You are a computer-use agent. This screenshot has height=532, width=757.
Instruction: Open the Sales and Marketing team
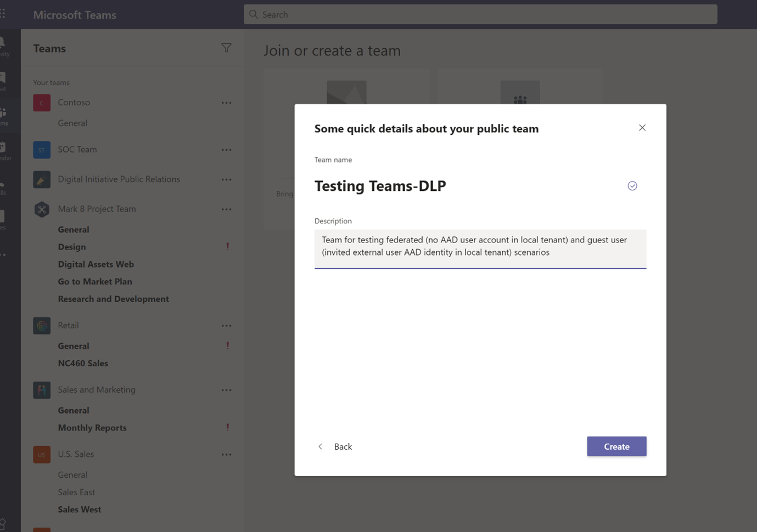[x=97, y=390]
